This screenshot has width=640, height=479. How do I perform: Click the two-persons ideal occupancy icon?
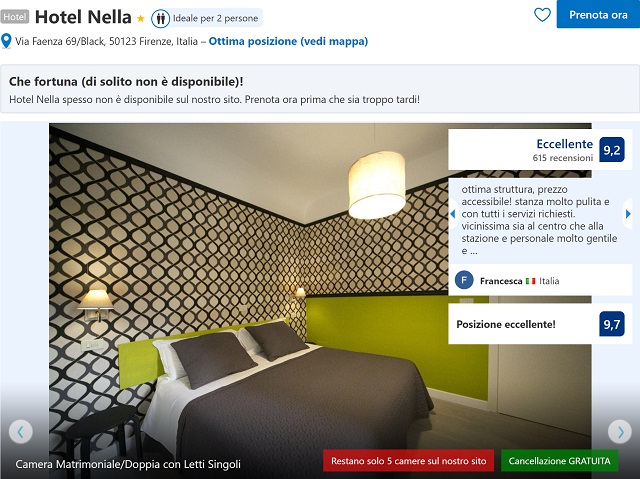coord(160,18)
